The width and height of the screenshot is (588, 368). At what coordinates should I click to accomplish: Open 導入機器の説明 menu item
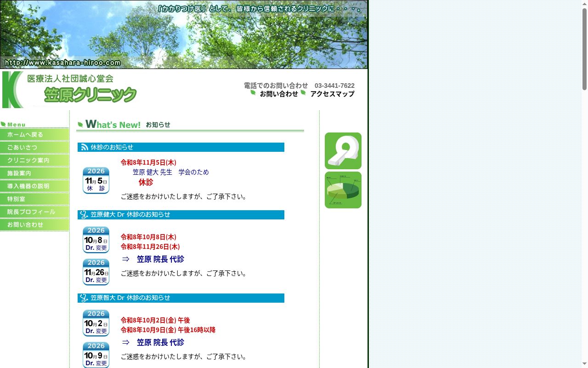tap(34, 186)
